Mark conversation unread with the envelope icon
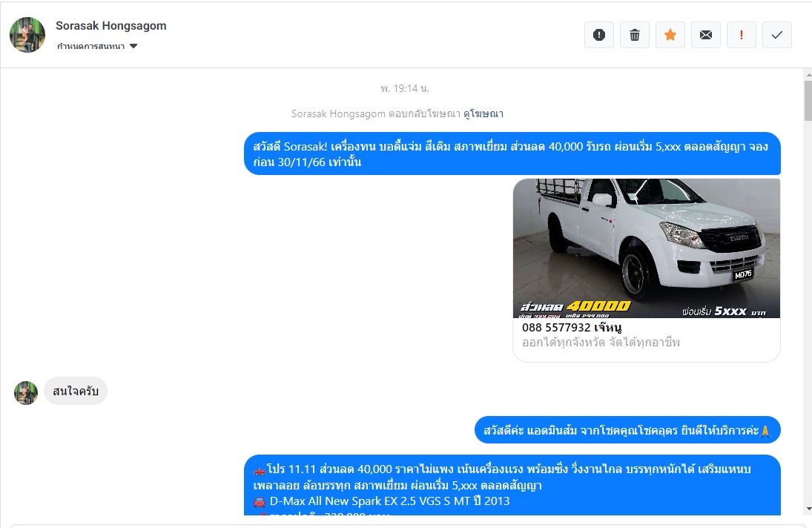 706,35
